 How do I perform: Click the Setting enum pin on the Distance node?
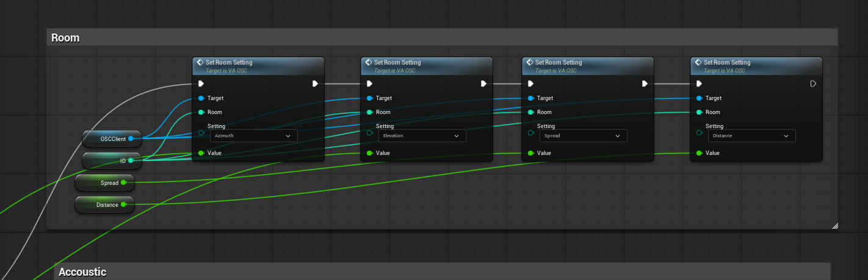point(700,132)
